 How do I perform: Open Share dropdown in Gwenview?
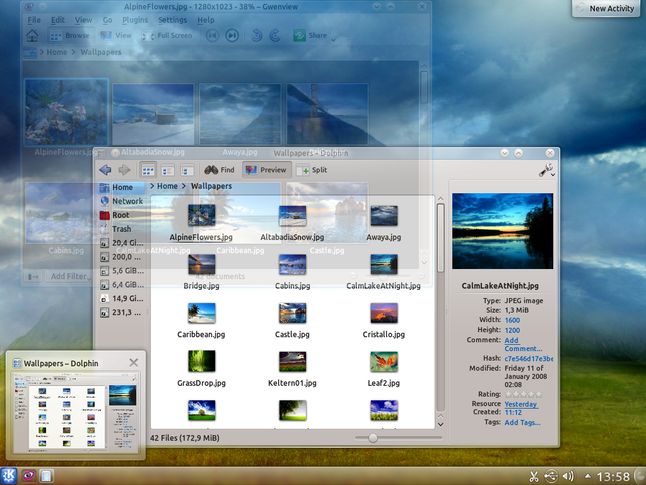[315, 36]
